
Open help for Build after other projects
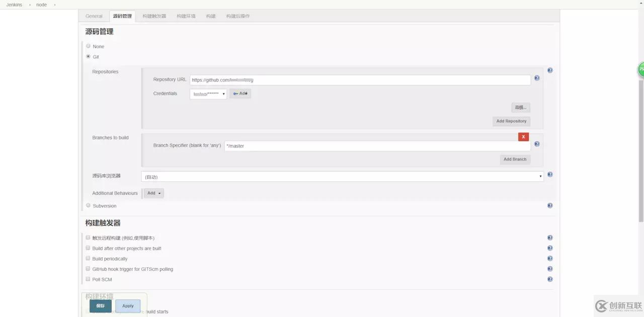[550, 248]
